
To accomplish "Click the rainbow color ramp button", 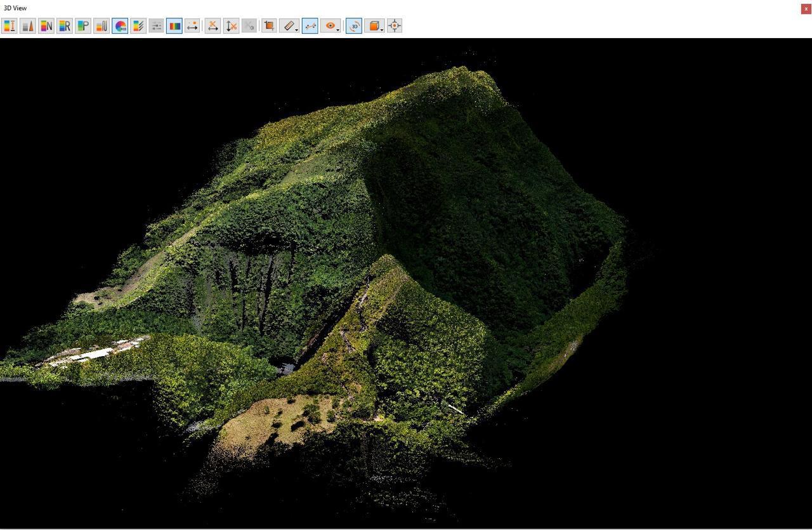I will [x=174, y=26].
